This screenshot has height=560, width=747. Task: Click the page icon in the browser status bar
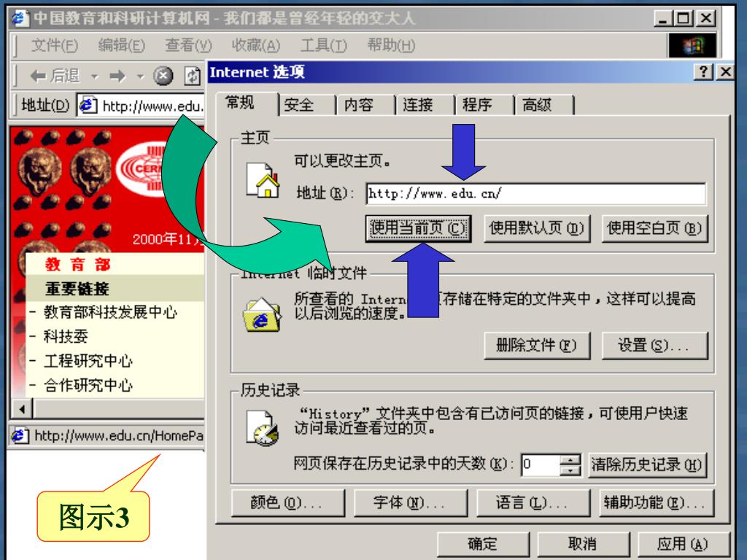click(x=20, y=435)
